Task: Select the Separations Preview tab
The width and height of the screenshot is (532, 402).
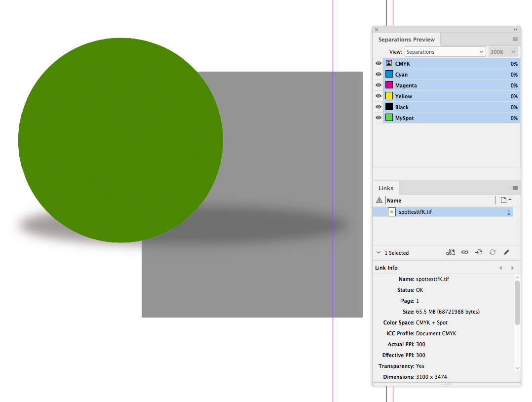Action: 407,39
